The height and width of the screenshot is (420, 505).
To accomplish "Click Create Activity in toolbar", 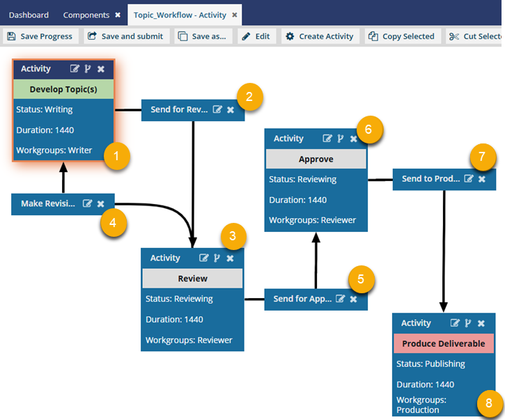I will pyautogui.click(x=320, y=36).
